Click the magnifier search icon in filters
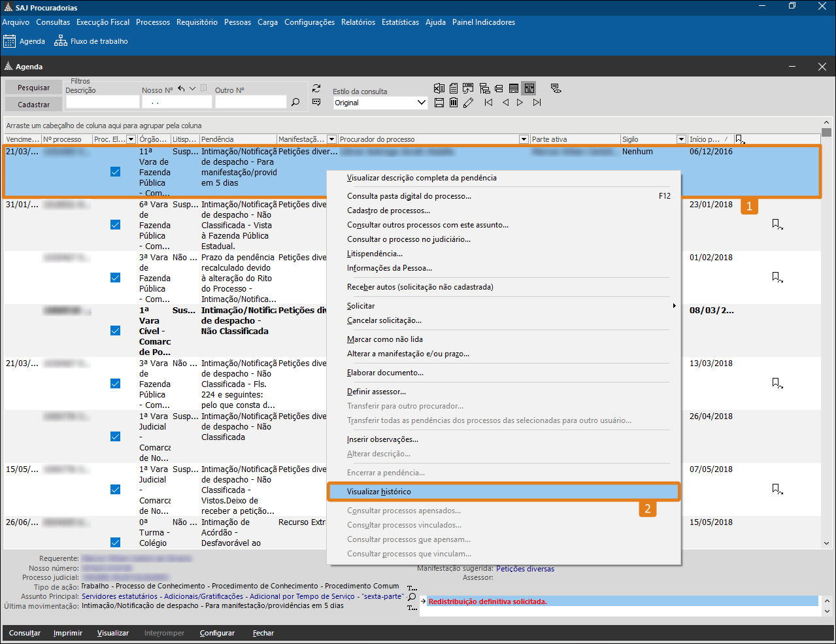836x644 pixels. pyautogui.click(x=295, y=102)
